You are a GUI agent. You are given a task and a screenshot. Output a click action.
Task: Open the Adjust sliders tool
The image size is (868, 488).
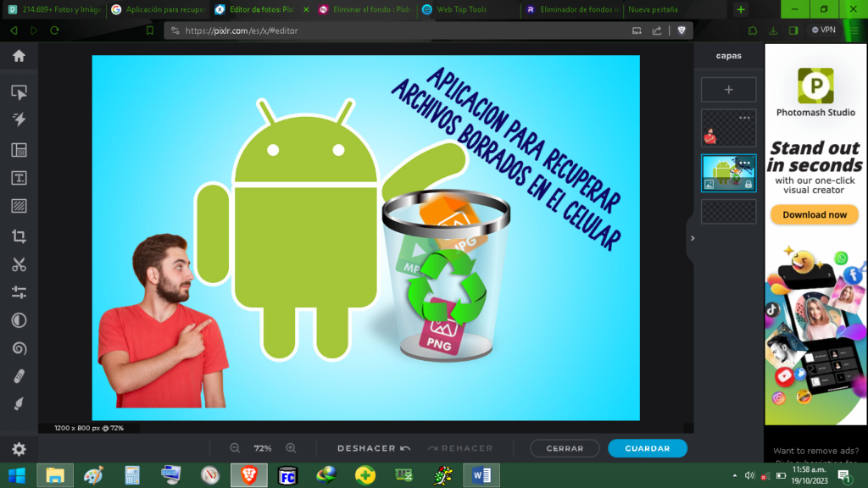(x=19, y=292)
